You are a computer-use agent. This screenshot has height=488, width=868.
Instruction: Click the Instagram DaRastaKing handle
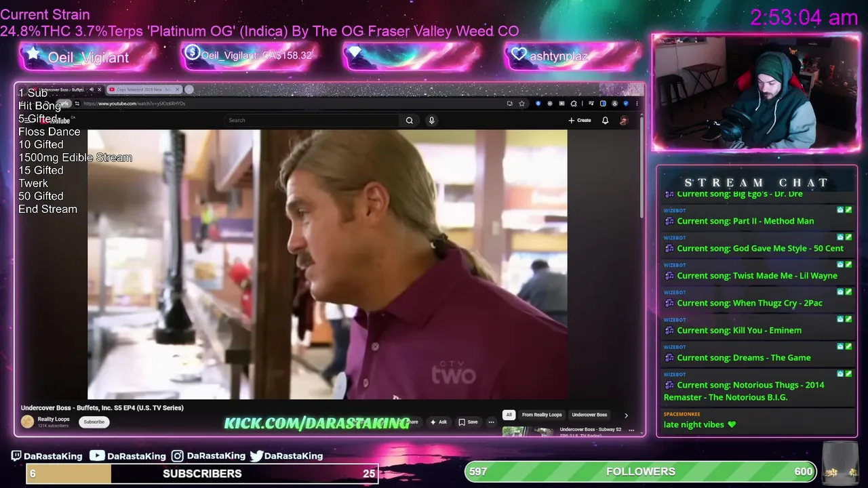[209, 456]
